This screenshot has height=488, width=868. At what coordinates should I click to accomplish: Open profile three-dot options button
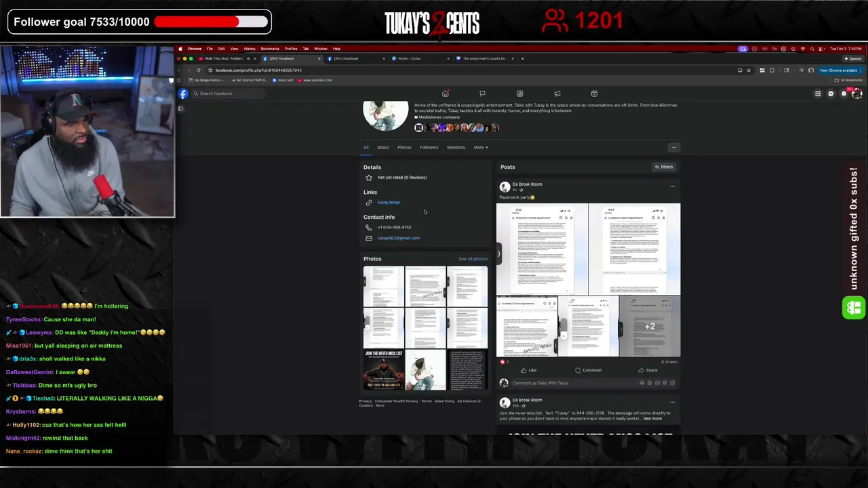coord(673,147)
